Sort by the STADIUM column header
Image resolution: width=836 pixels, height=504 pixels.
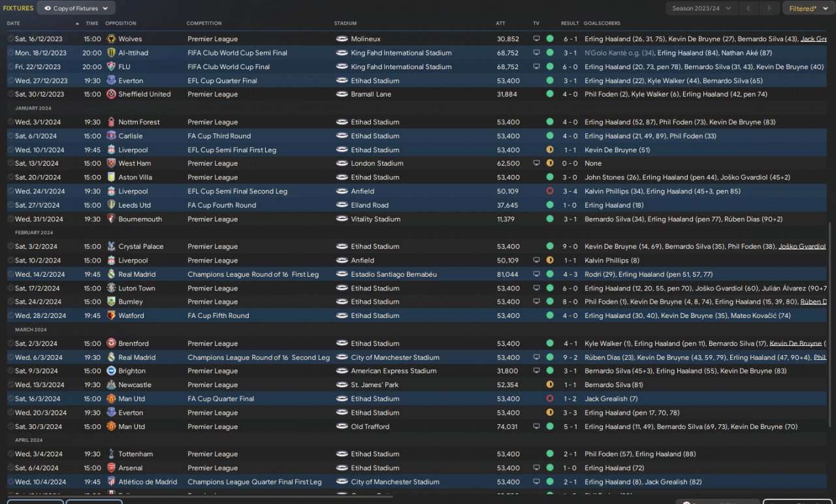point(346,24)
